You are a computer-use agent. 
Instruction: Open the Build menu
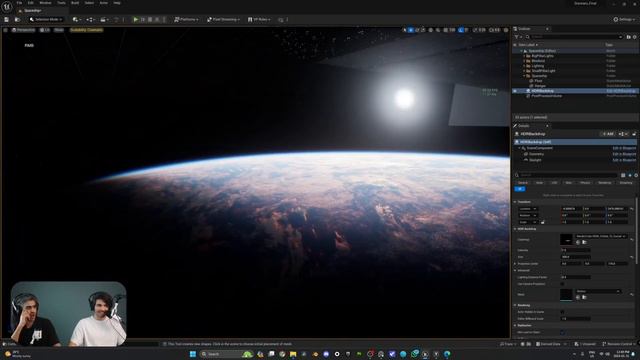point(75,3)
